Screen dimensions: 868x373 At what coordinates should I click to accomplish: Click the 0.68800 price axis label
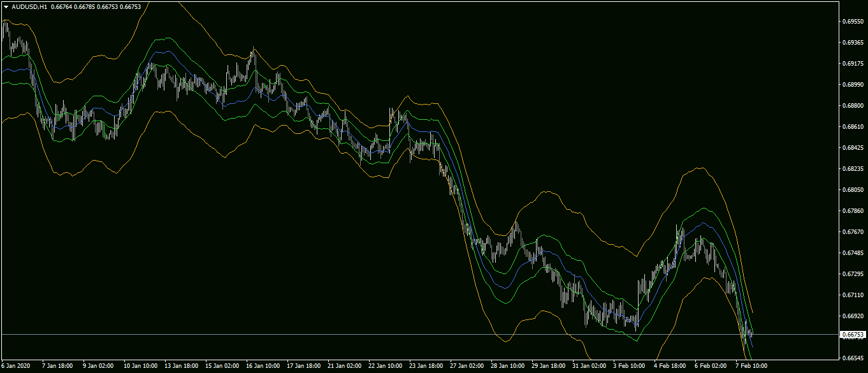pos(852,105)
